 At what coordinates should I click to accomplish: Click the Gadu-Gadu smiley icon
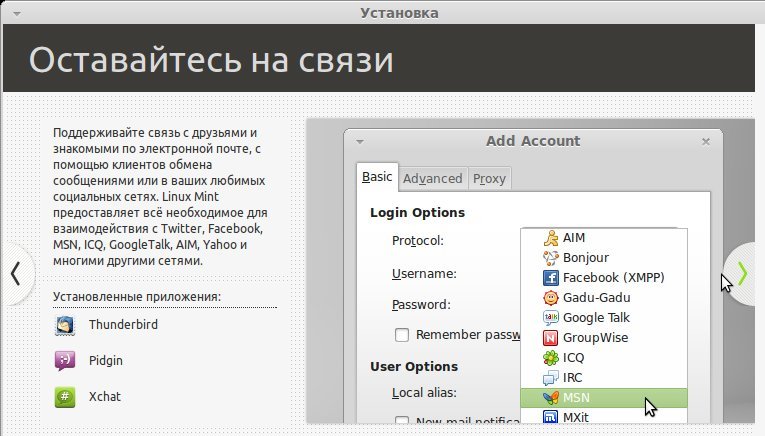click(551, 298)
